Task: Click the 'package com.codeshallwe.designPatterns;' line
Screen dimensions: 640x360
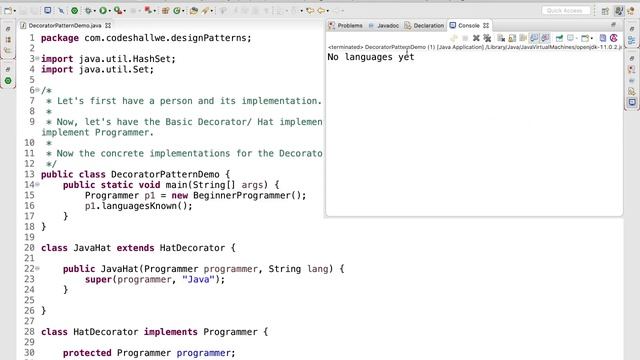Action: click(x=146, y=38)
